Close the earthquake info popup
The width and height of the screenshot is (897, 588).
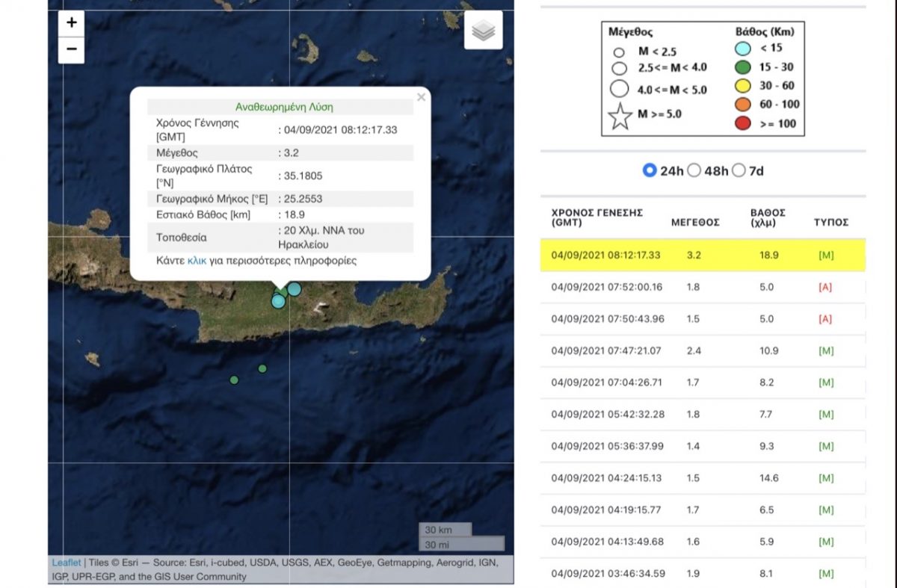click(421, 97)
